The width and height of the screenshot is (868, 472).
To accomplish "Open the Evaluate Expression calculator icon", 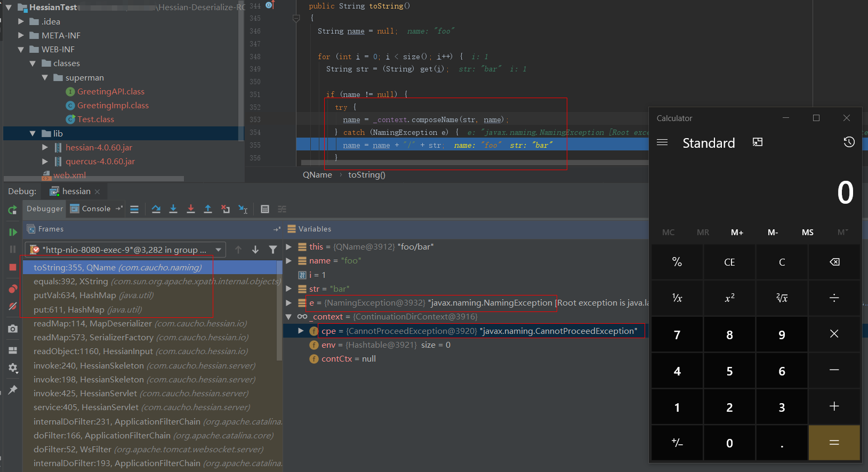I will point(265,209).
